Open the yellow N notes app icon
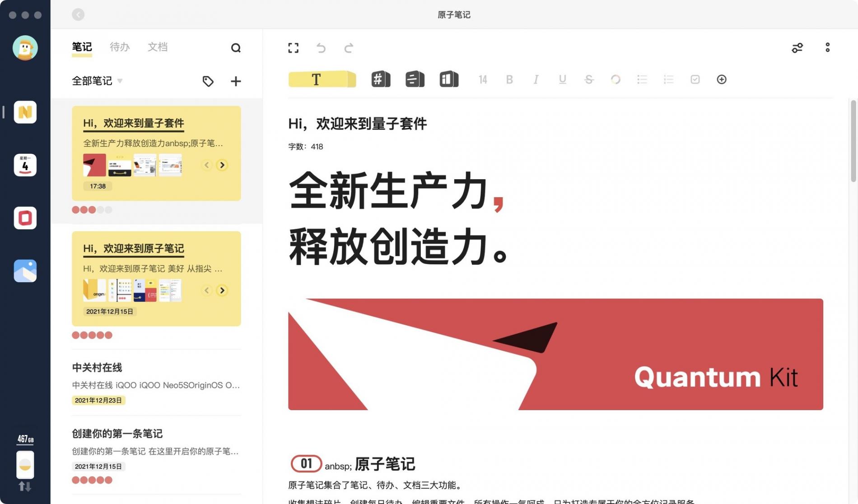858x504 pixels. click(x=25, y=112)
